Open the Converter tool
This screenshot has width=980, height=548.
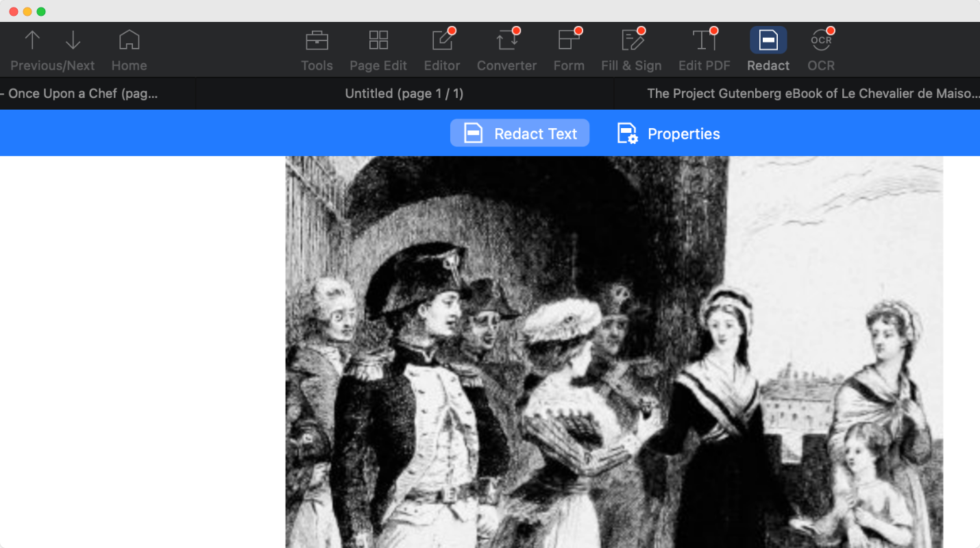click(506, 50)
